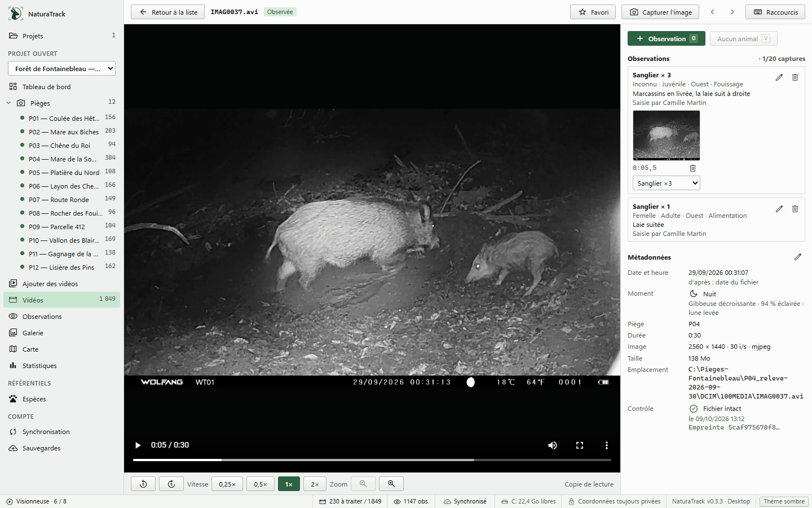Zoom in the video
This screenshot has height=508, width=812.
[x=391, y=484]
